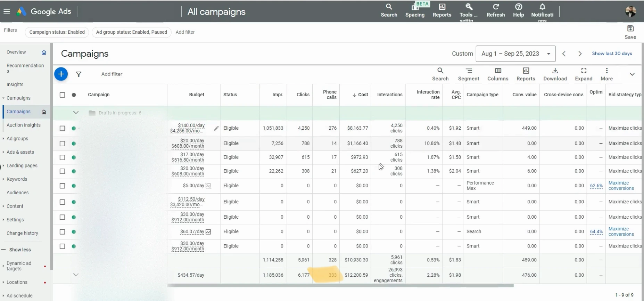
Task: Check the last $30.00/day campaign row
Action: click(62, 246)
